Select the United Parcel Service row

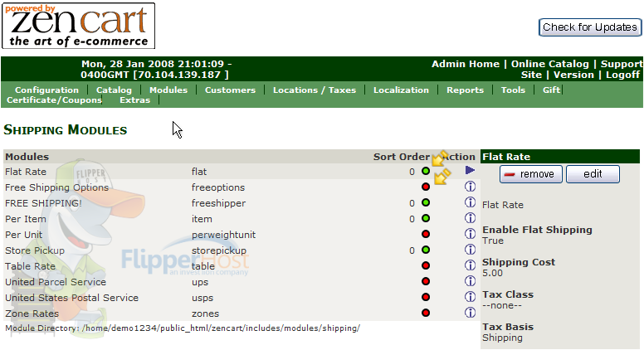point(241,282)
